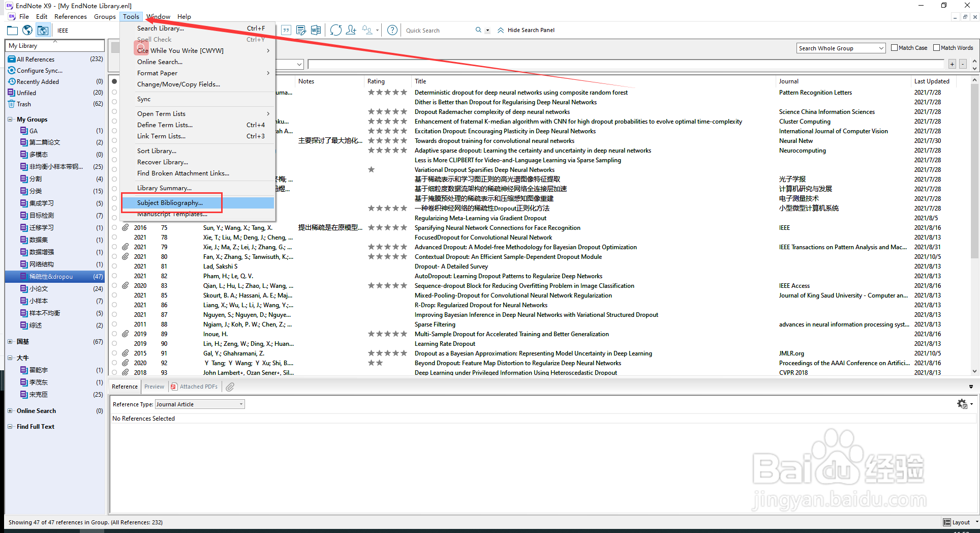Open the Return to Word Processor icon
The image size is (980, 533).
(x=316, y=31)
